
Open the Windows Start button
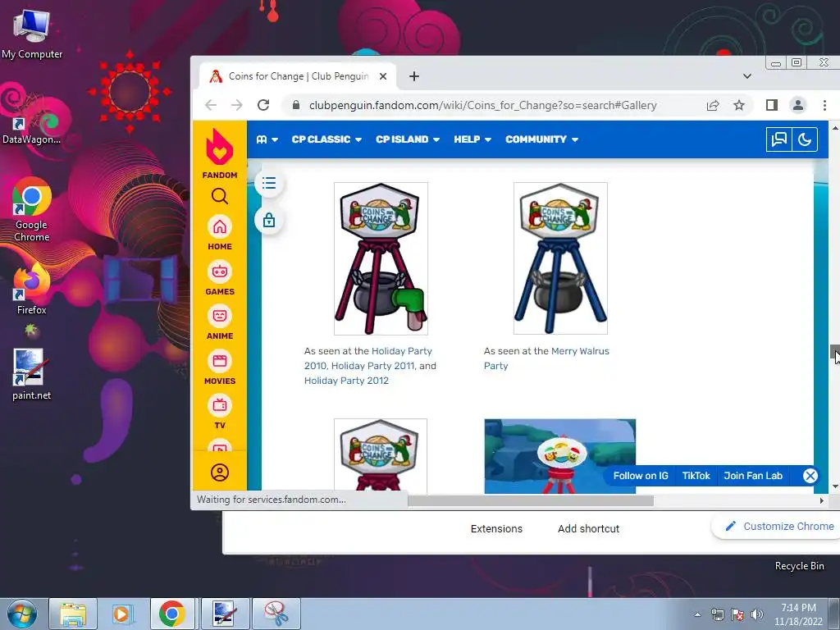21,614
